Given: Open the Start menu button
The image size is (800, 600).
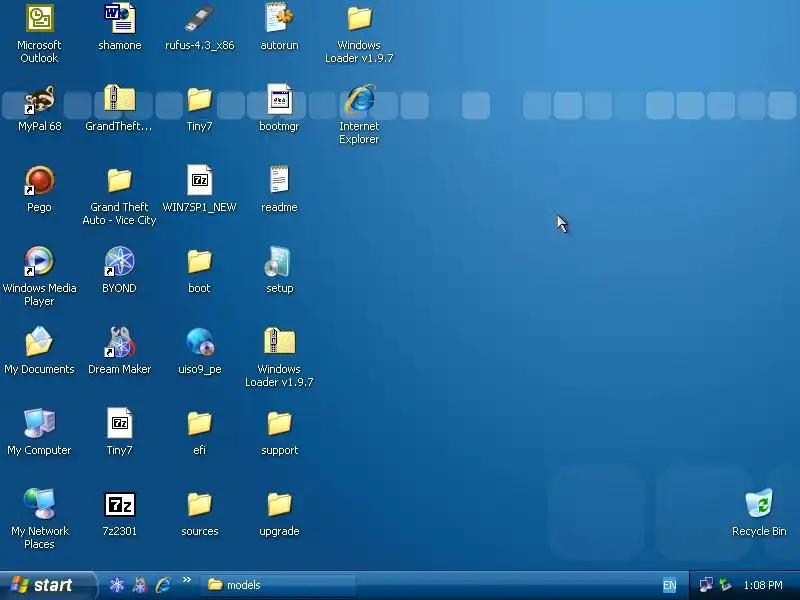Looking at the screenshot, I should point(47,585).
